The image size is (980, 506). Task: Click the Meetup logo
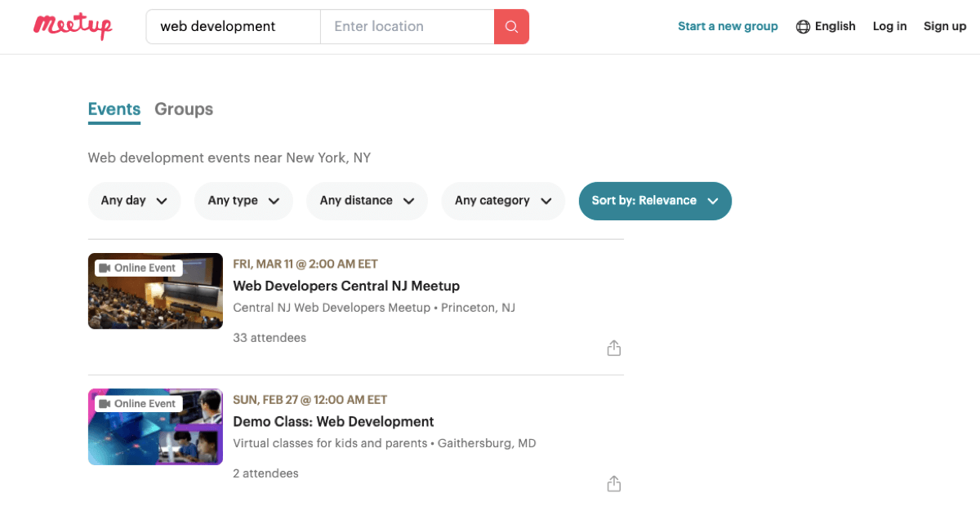click(x=73, y=26)
